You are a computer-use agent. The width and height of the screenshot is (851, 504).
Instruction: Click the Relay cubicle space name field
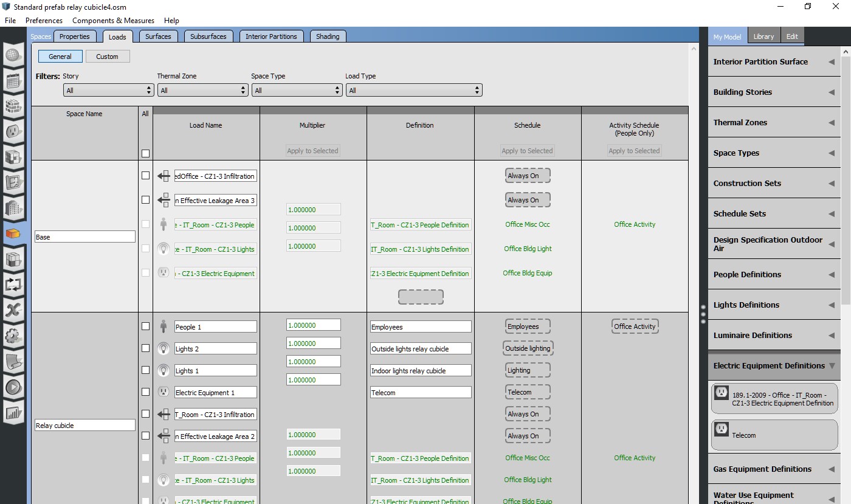[x=84, y=425]
